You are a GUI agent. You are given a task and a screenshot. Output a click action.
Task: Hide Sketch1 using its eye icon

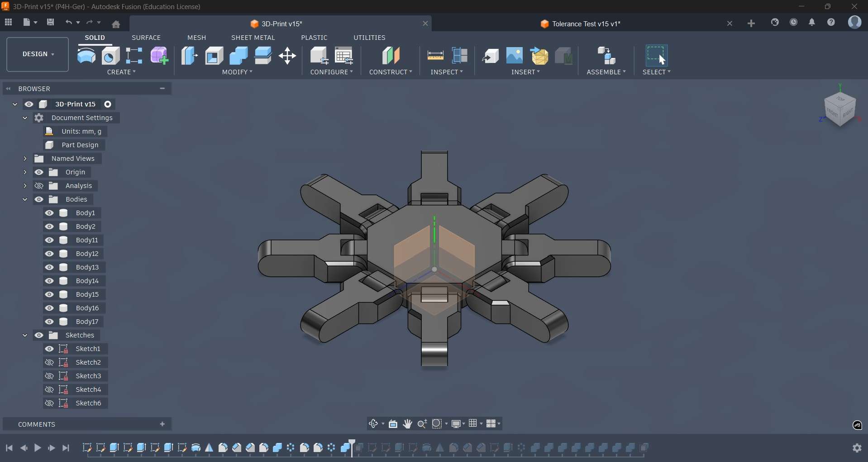pyautogui.click(x=49, y=349)
